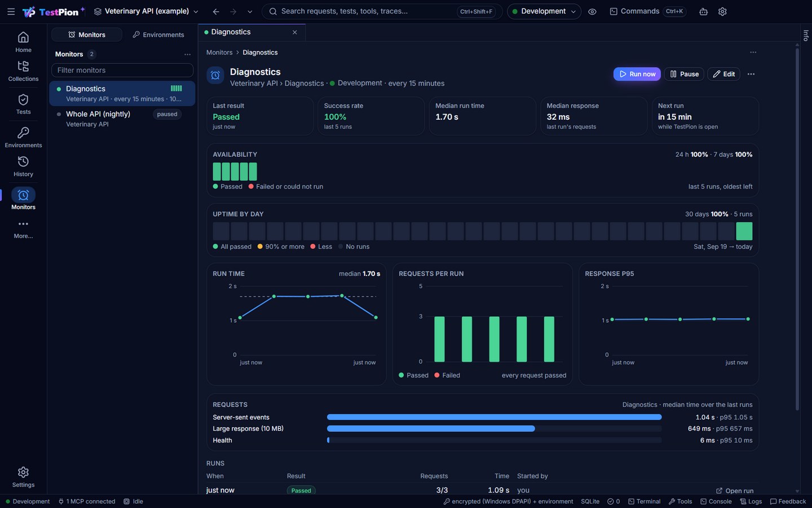
Task: Open Console from status bar
Action: tap(716, 501)
